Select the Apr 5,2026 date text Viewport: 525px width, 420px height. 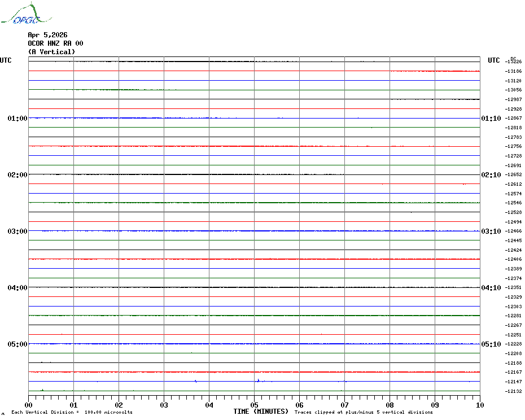47,35
